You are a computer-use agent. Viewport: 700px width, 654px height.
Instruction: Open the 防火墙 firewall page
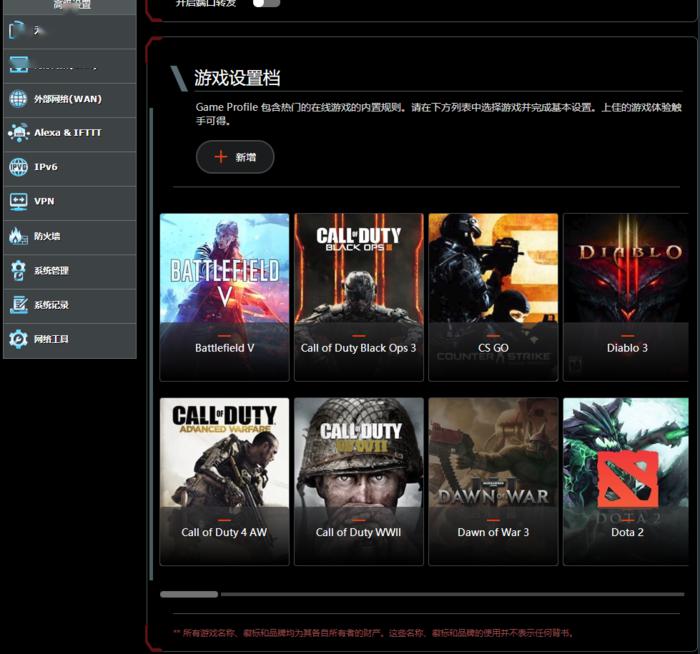[69, 236]
